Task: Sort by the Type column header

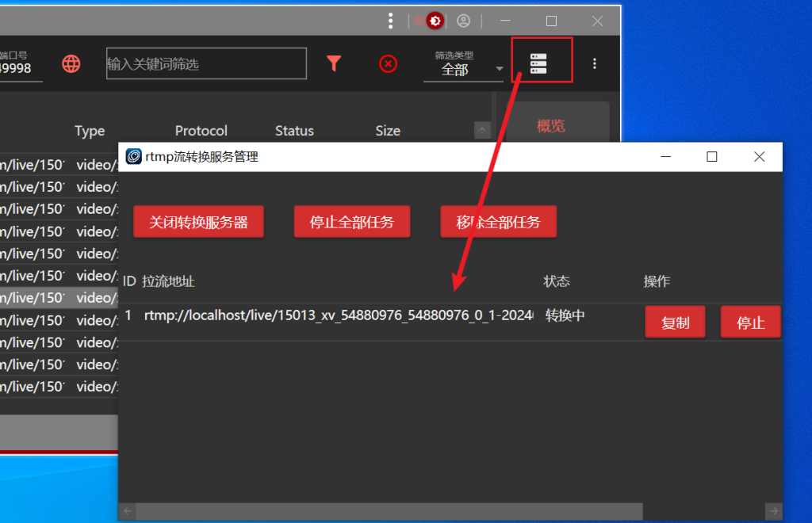Action: coord(90,131)
